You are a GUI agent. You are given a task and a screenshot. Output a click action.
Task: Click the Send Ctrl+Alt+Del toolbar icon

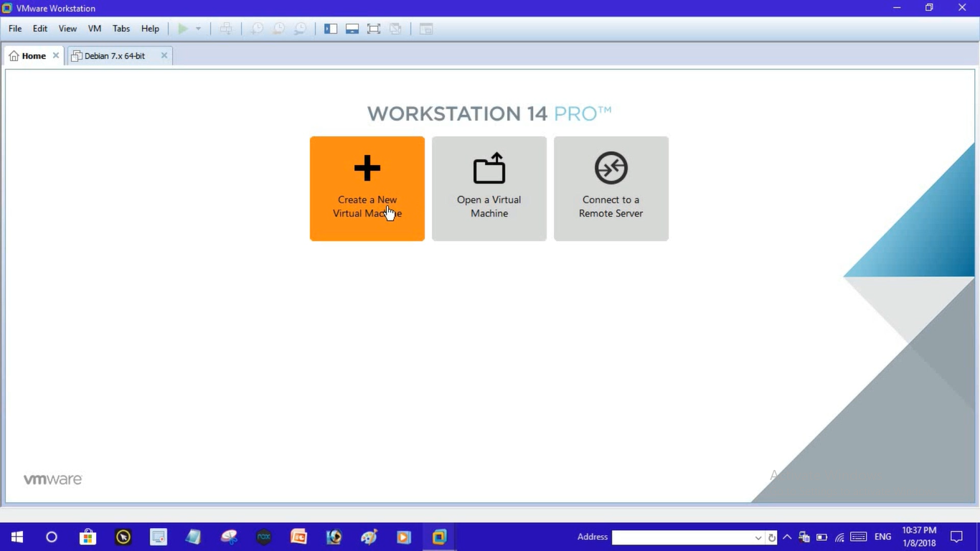[226, 29]
